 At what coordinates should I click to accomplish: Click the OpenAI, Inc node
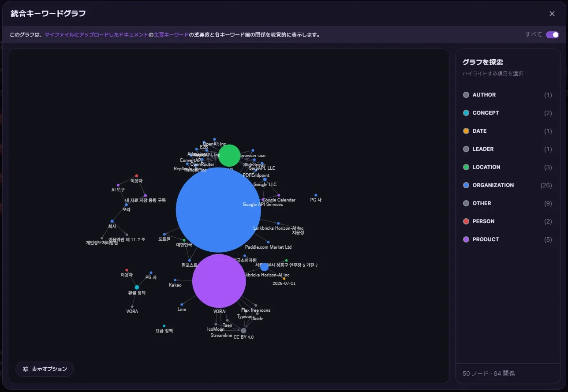click(214, 139)
